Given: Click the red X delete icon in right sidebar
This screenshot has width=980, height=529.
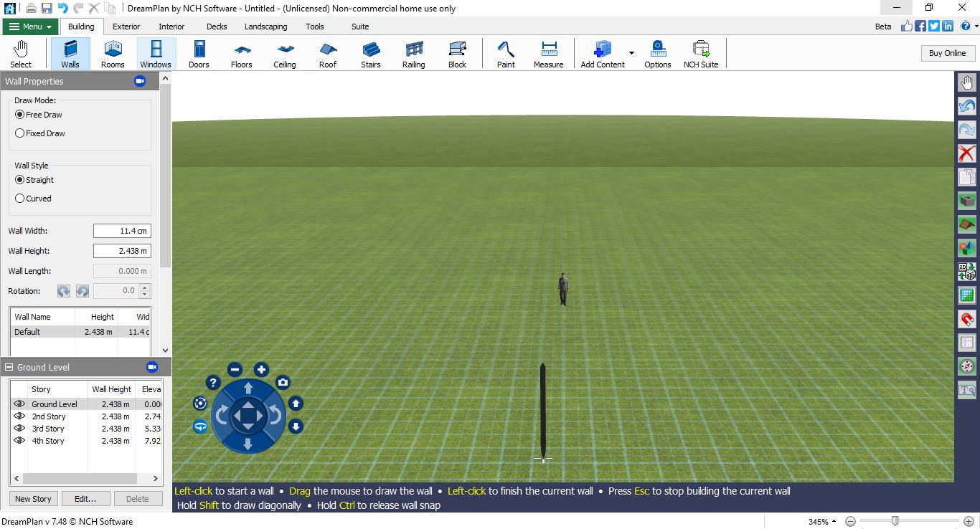Looking at the screenshot, I should 967,153.
